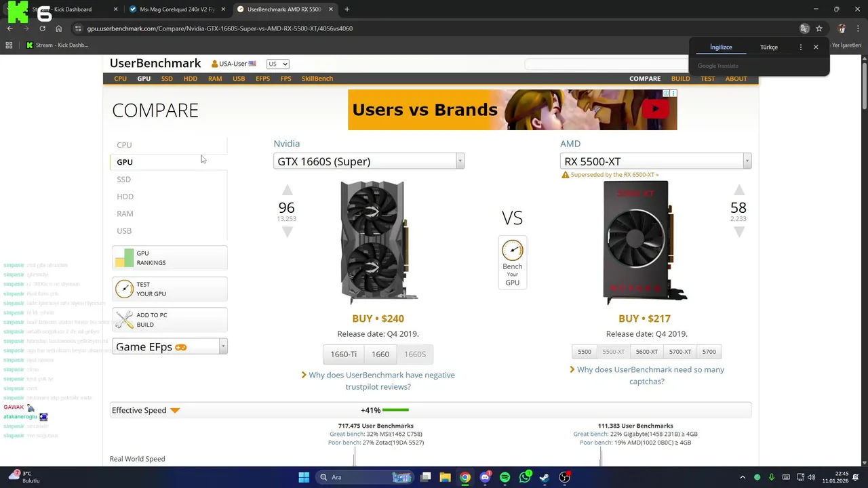The width and height of the screenshot is (868, 488).
Task: Switch to Msi Mag Coreliquid browser tab
Action: pos(176,9)
